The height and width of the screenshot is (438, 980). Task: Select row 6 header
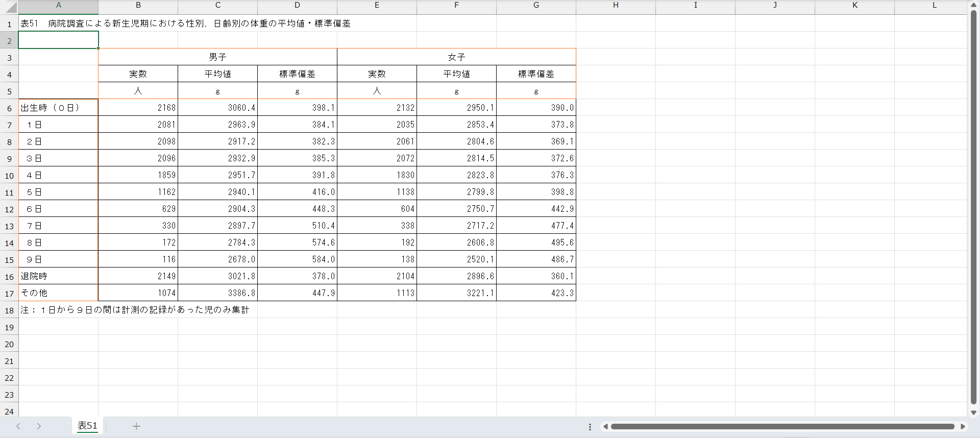click(9, 108)
